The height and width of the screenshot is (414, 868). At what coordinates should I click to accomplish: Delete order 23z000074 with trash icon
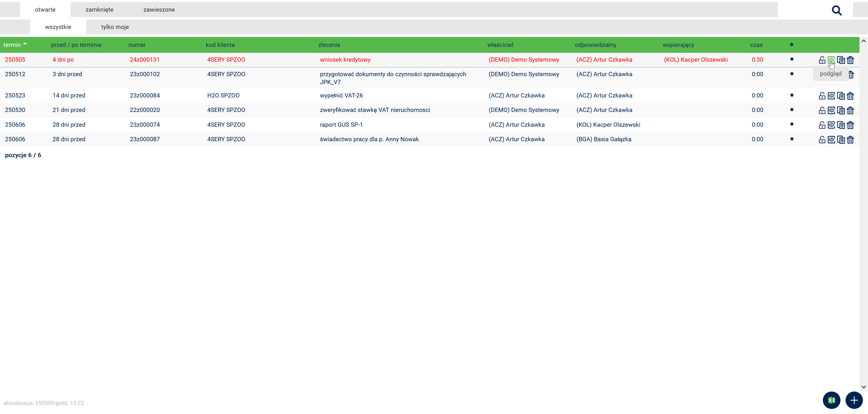tap(850, 125)
